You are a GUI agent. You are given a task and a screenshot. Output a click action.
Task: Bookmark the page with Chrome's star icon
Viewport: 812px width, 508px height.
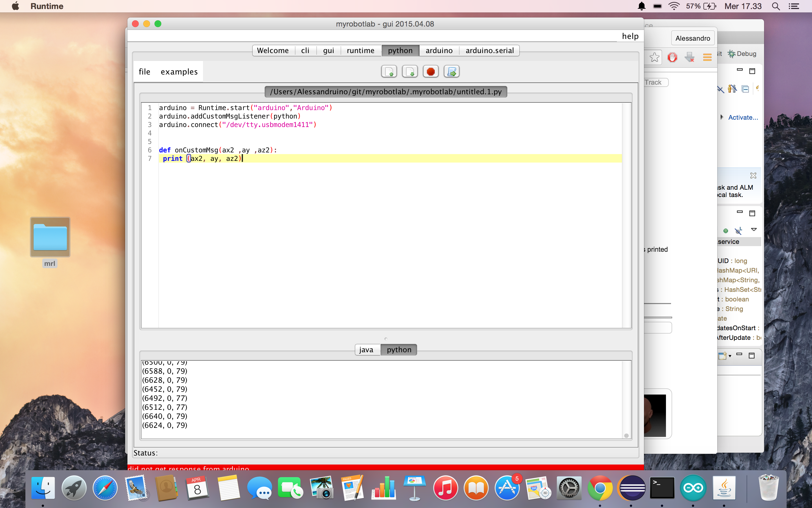coord(654,58)
